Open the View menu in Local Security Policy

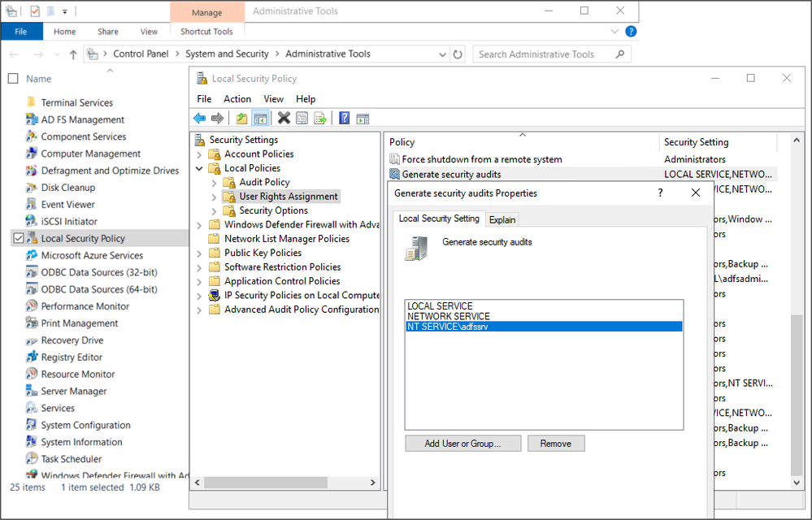[273, 99]
